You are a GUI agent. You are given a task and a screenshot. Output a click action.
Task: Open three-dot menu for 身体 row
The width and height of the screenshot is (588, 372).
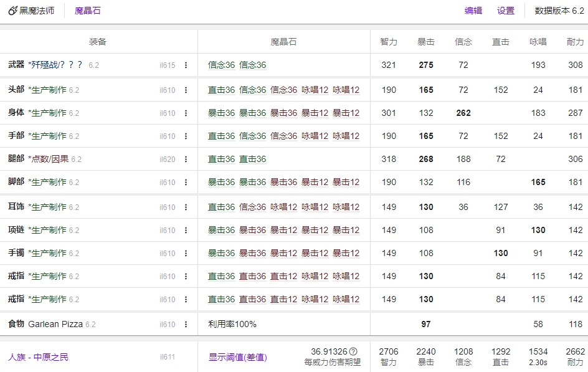click(x=186, y=113)
